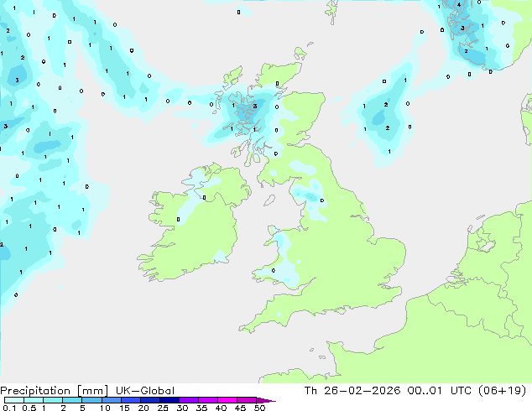Click the '35' legend scale label
This screenshot has height=411, width=532.
tap(202, 408)
